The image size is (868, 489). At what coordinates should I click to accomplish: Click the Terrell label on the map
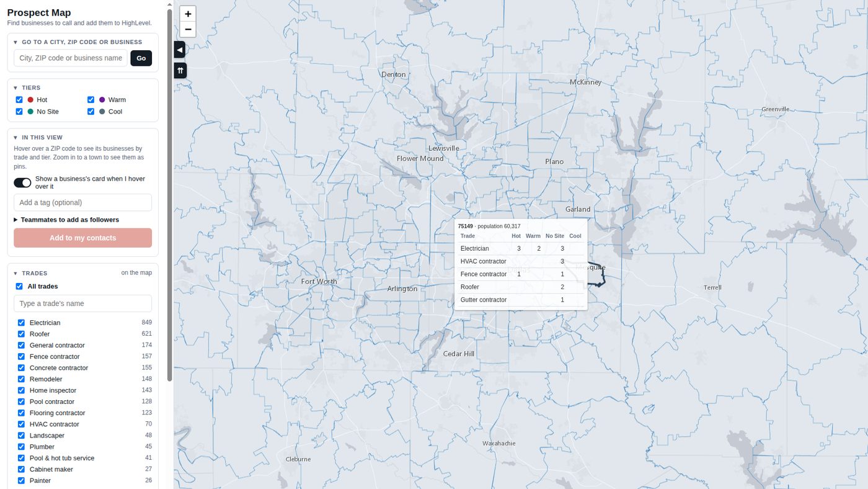(713, 287)
